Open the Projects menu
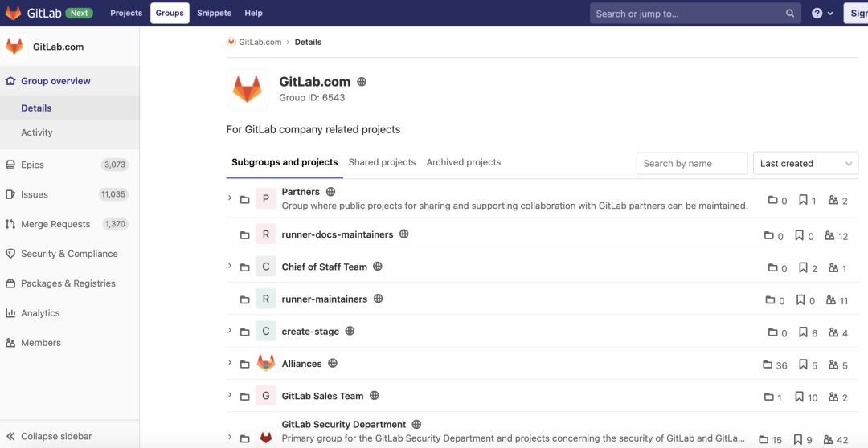 click(126, 14)
